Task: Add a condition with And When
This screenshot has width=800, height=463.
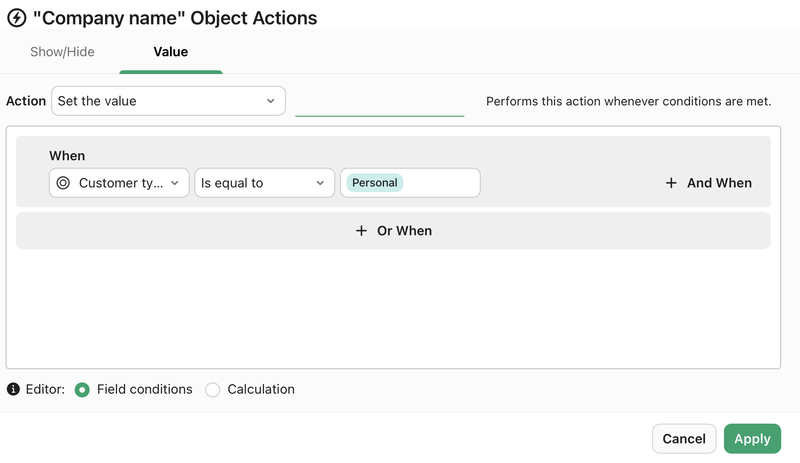Action: (709, 183)
